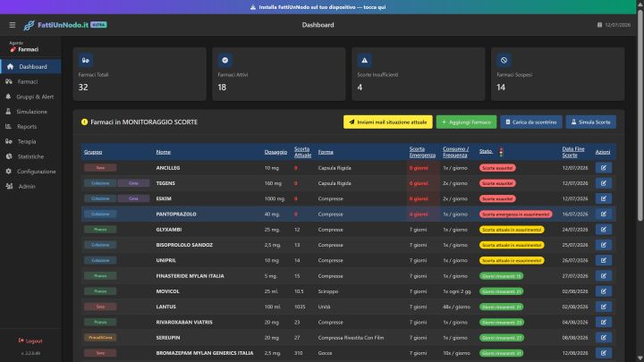This screenshot has width=644, height=362.
Task: Sort table by Scorta Emergenza header
Action: [422, 152]
